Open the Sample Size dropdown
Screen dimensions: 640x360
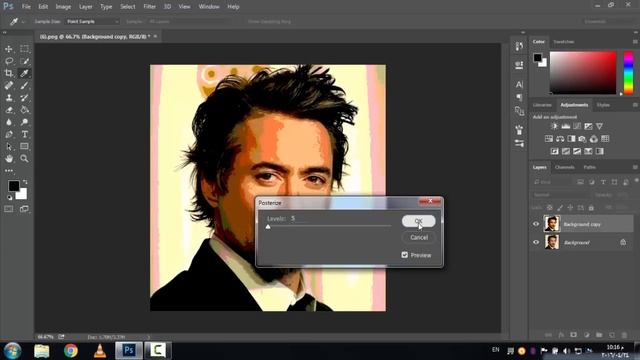pos(92,21)
